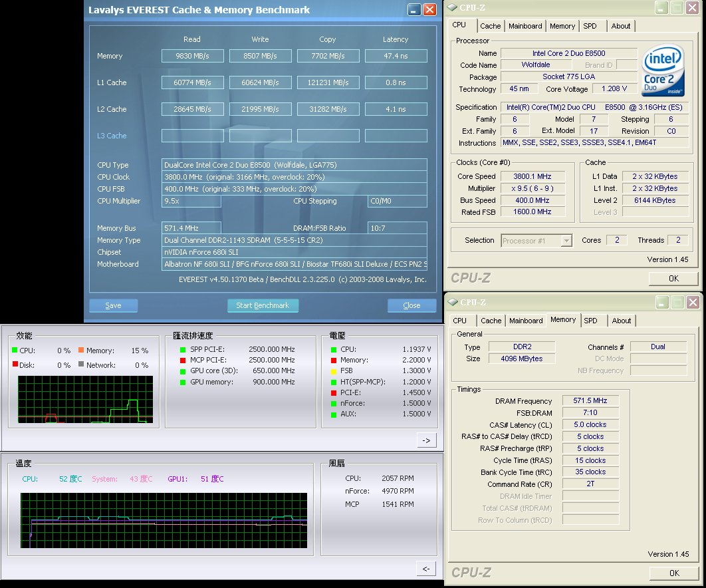The width and height of the screenshot is (706, 588).
Task: Click the GPU1 temperature reading "51 度C"
Action: point(212,479)
